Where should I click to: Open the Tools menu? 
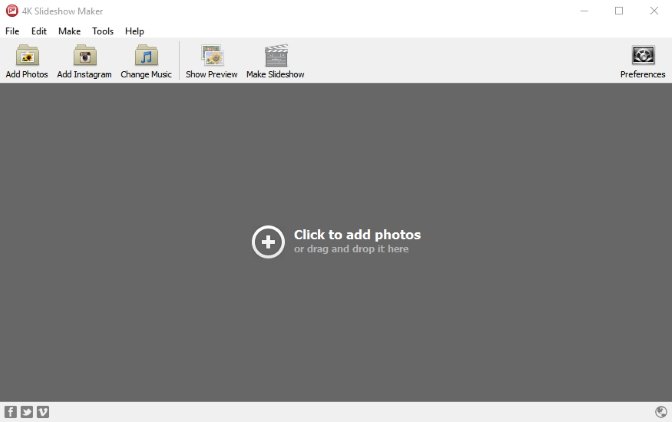pyautogui.click(x=102, y=31)
